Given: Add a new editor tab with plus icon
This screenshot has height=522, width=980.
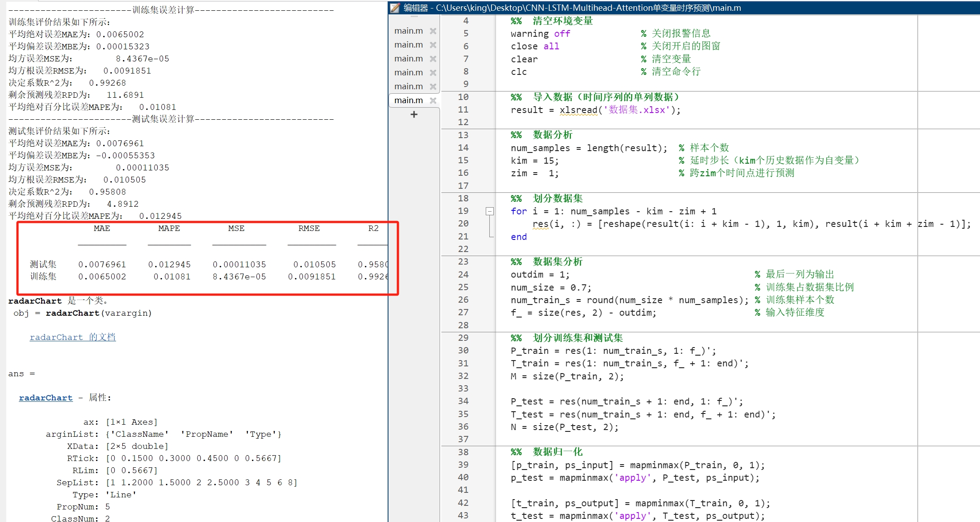Looking at the screenshot, I should (414, 115).
